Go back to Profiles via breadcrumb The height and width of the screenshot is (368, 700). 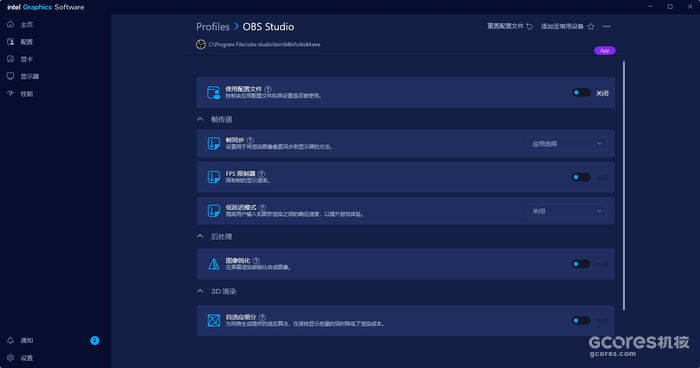[213, 27]
